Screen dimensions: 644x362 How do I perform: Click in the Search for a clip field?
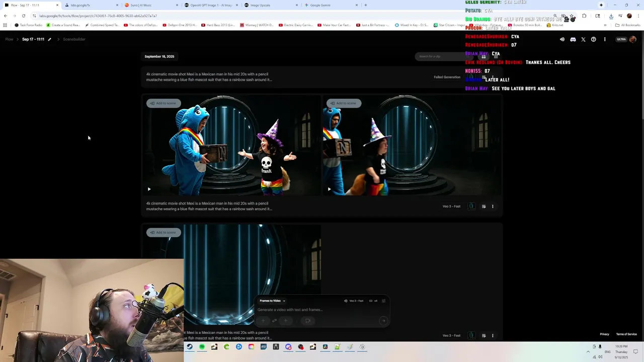443,56
